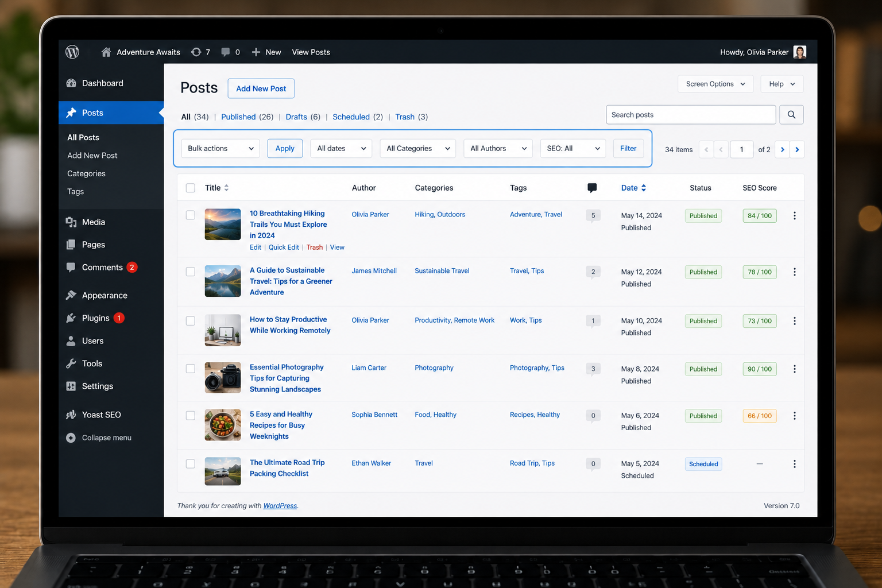Click the search magnifier button
The width and height of the screenshot is (882, 588).
click(791, 115)
